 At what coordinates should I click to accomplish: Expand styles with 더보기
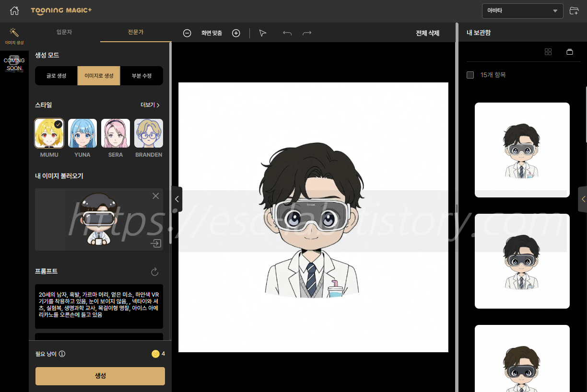[150, 105]
